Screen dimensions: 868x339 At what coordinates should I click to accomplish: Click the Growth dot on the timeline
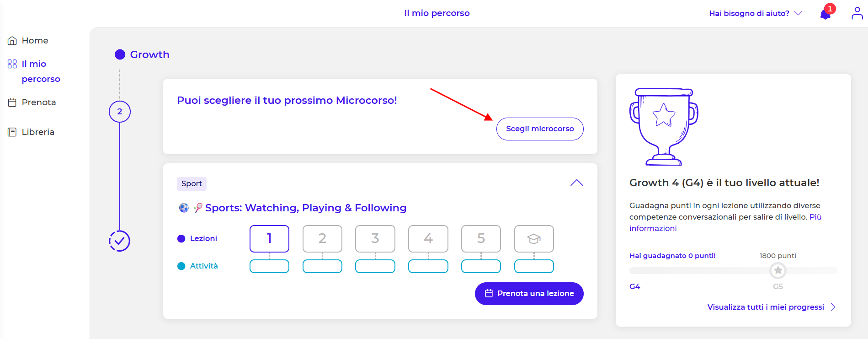point(120,54)
